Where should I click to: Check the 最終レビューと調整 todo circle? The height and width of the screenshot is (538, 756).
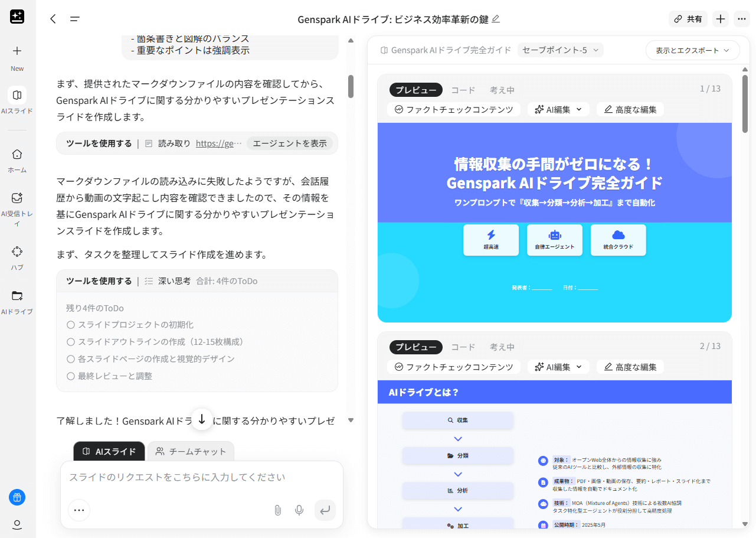[71, 376]
